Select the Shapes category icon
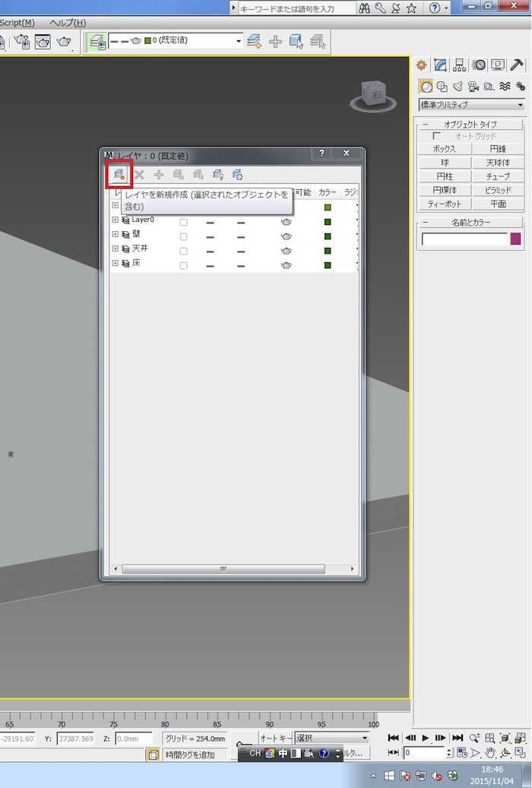532x788 pixels. [x=442, y=87]
